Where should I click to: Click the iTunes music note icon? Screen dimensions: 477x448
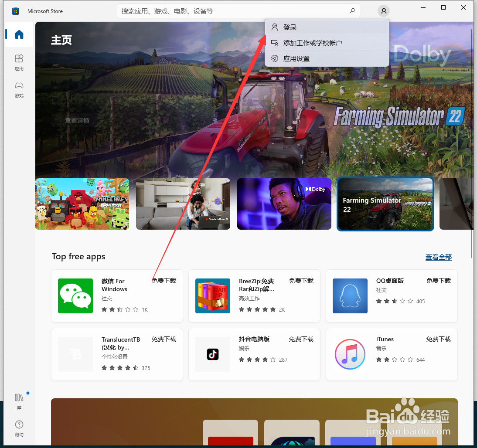coord(350,354)
